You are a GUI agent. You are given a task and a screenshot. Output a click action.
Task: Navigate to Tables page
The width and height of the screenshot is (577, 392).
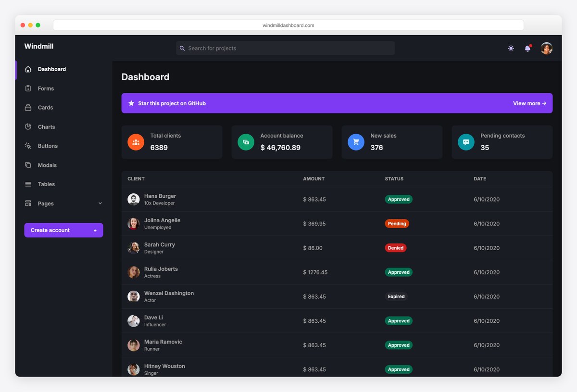coord(46,184)
